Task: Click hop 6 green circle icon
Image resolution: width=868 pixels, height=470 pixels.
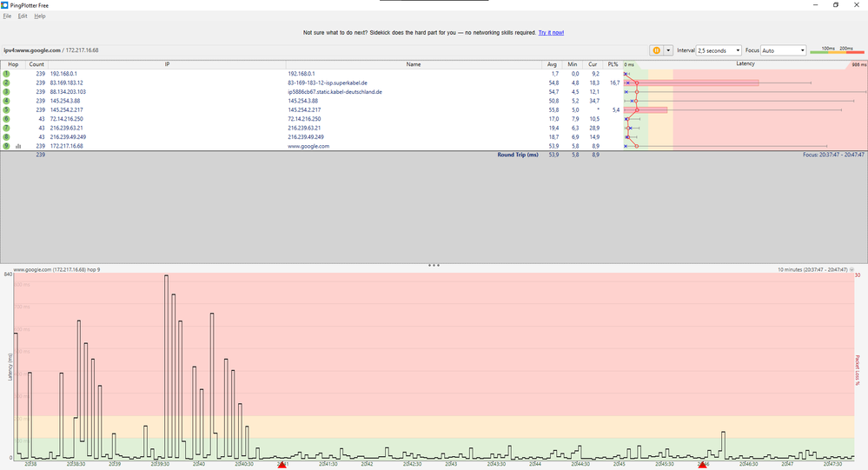Action: pos(6,119)
